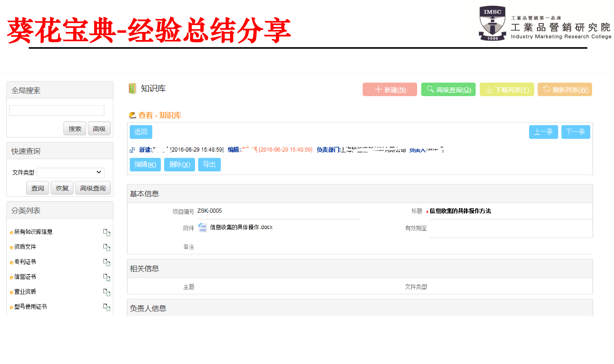Refresh the list with the 刷新列表(W) icon
614x364 pixels.
point(546,89)
